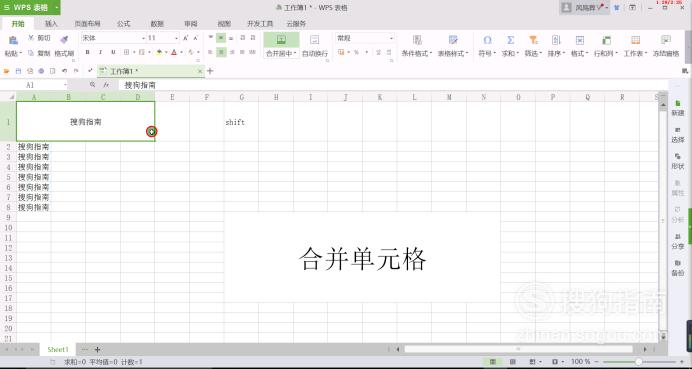The width and height of the screenshot is (692, 369).
Task: Open the 审阅 (Review) tab
Action: click(x=191, y=24)
